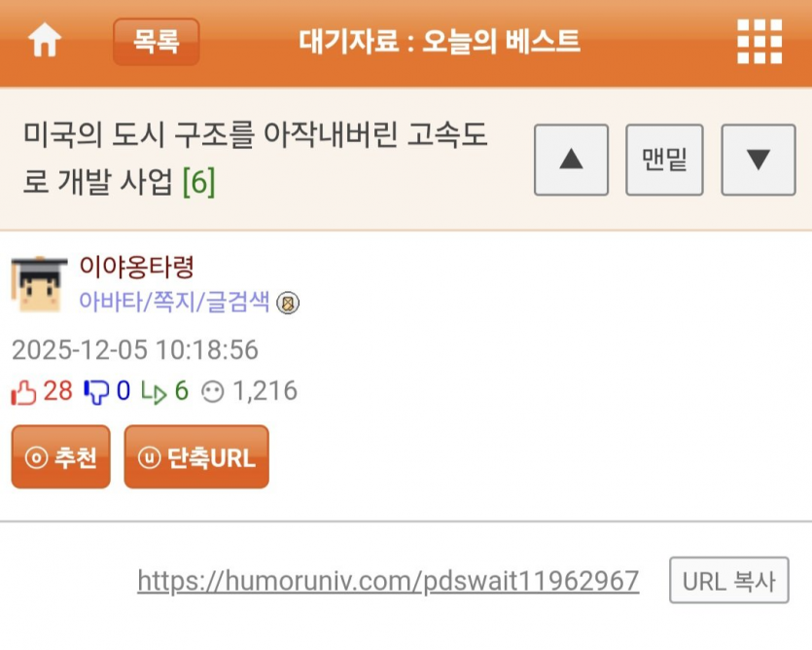Open the grid menu icon

pyautogui.click(x=759, y=42)
